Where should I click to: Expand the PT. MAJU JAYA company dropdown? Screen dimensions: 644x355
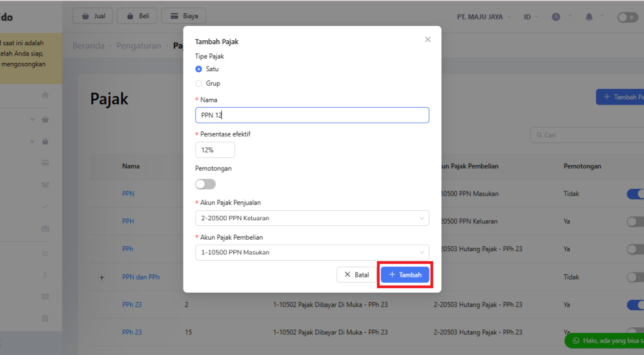point(483,17)
